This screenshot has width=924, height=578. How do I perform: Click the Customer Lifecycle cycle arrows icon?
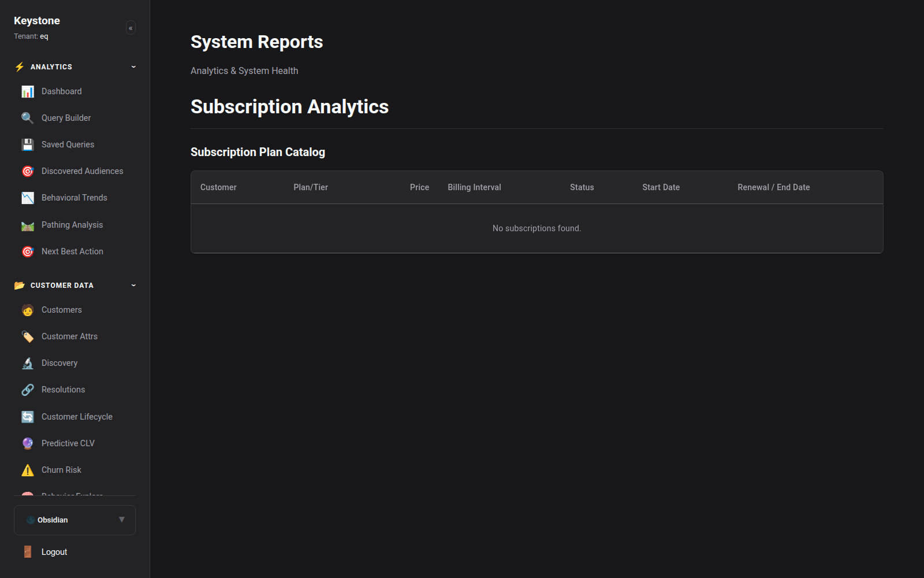click(x=28, y=417)
